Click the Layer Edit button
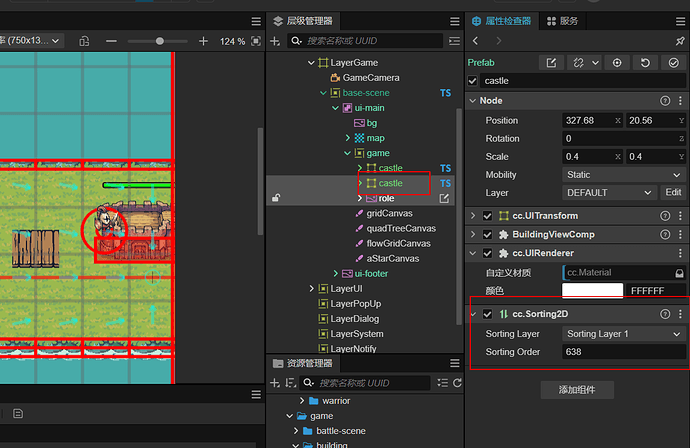Viewport: 690px width, 448px height. click(x=673, y=192)
